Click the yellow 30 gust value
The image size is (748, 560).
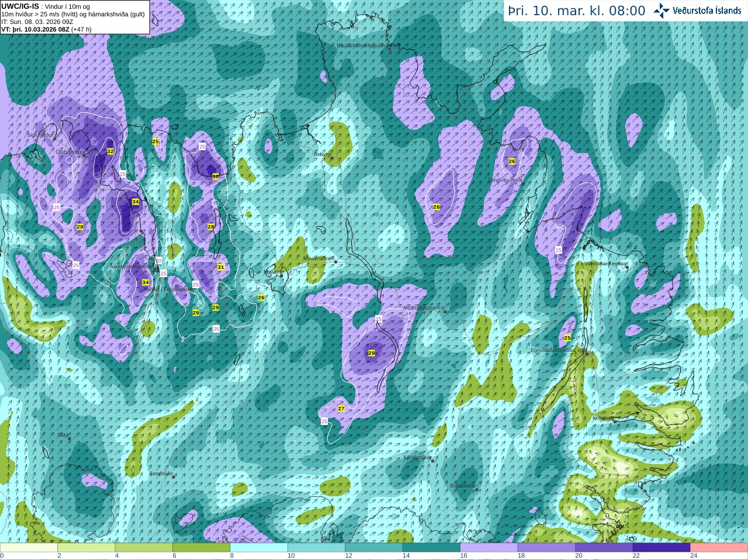[x=216, y=176]
